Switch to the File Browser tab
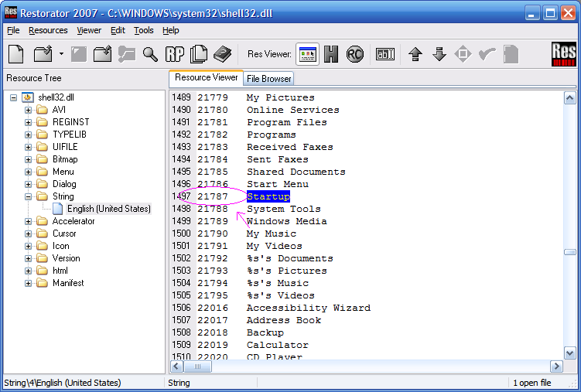 tap(268, 78)
